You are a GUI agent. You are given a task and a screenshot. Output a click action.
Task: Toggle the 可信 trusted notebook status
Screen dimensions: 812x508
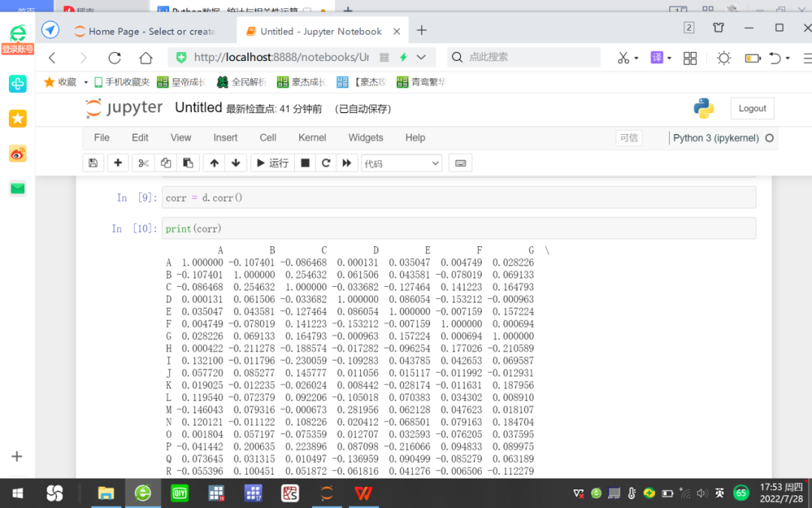click(629, 138)
